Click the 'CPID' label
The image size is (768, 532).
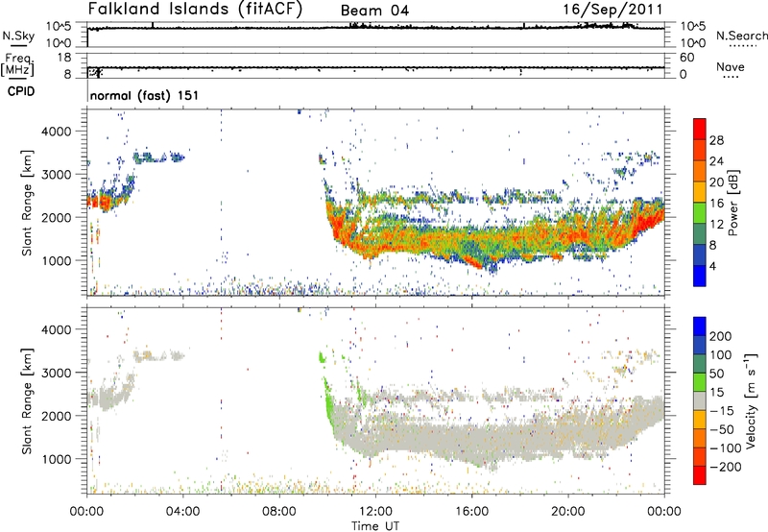tap(21, 91)
